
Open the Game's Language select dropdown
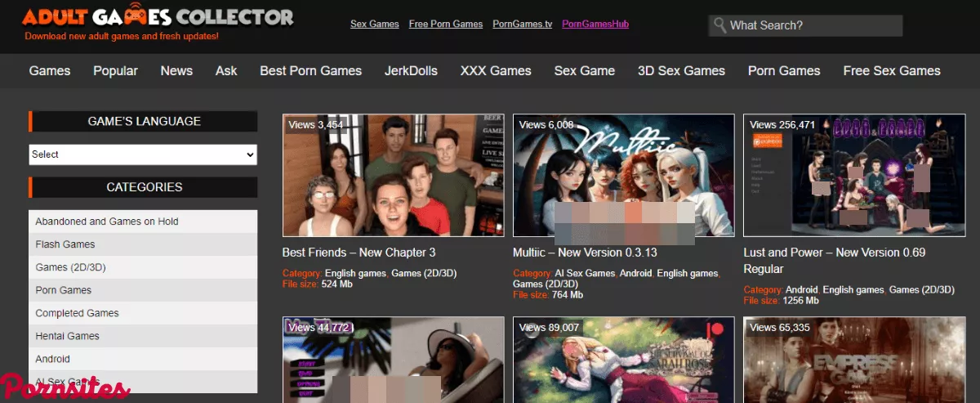[143, 154]
